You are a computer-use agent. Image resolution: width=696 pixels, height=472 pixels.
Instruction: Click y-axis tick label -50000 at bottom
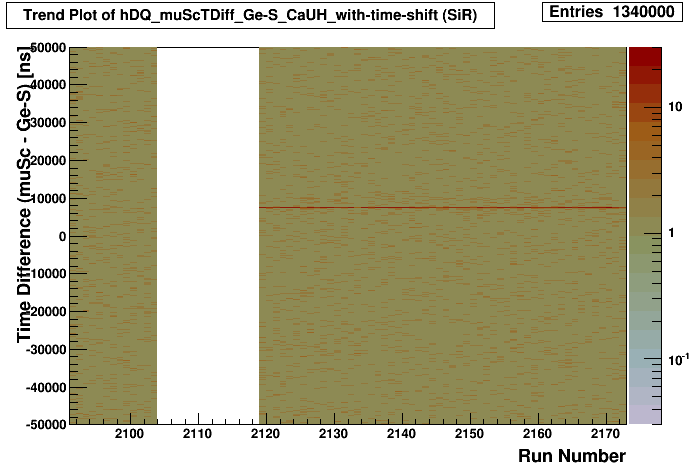coord(45,424)
